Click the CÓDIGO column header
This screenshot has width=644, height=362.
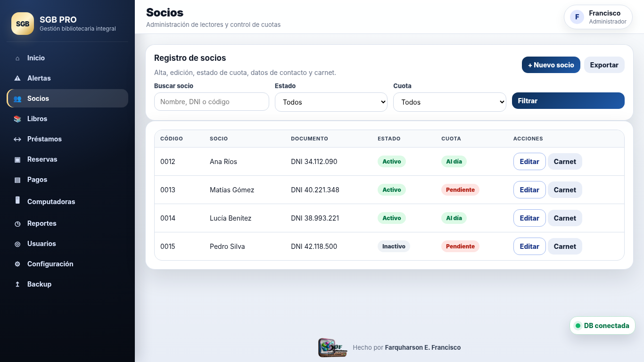pyautogui.click(x=172, y=139)
